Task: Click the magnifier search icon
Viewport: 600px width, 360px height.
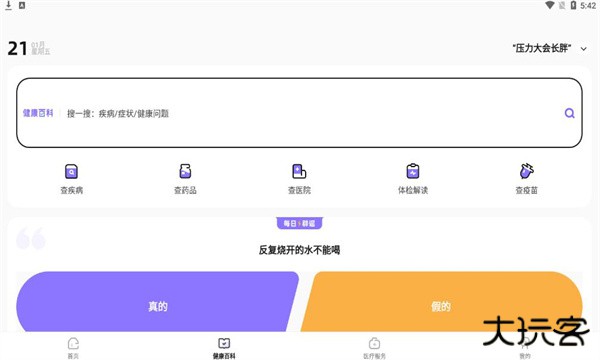Action: click(x=569, y=113)
